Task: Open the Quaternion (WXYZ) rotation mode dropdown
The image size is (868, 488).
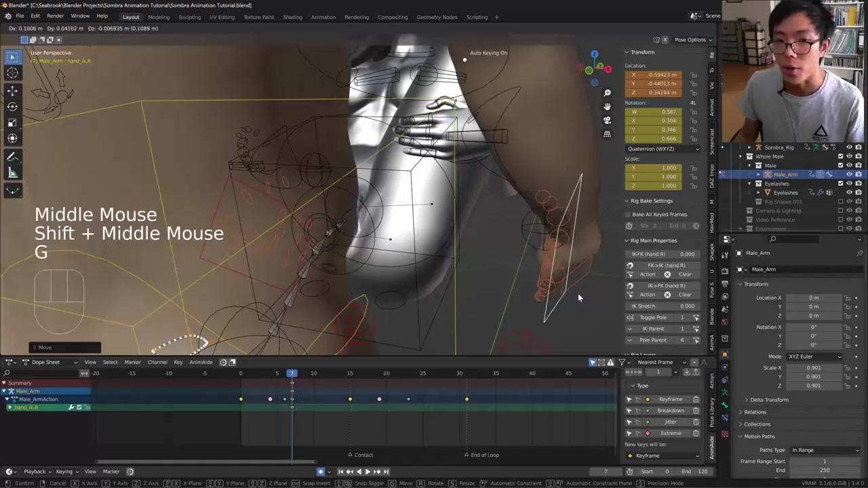Action: coord(663,148)
